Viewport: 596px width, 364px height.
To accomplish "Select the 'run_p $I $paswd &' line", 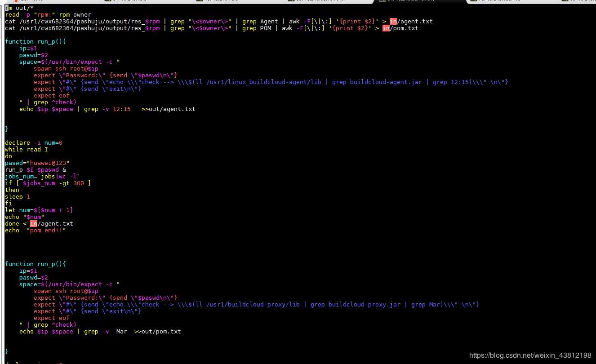I will tap(36, 169).
